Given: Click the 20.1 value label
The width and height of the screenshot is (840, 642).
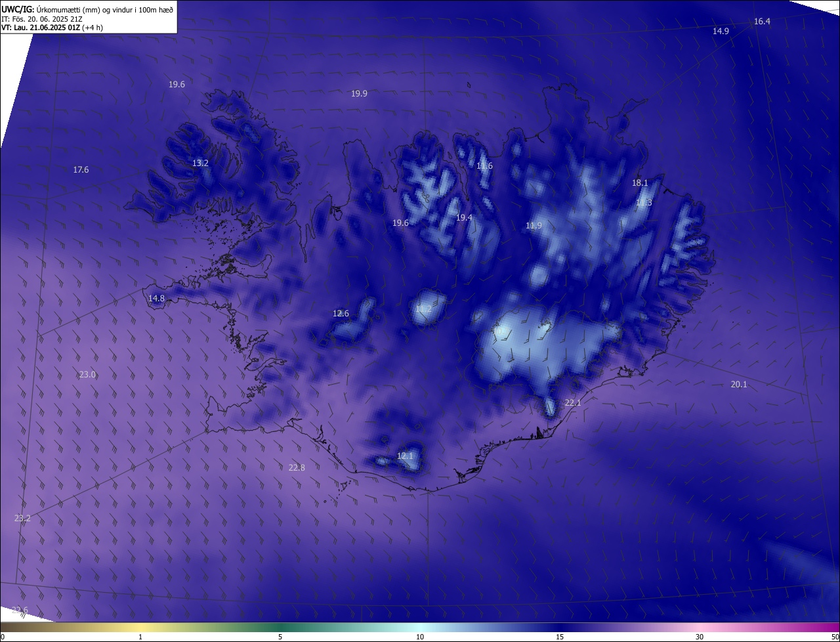Looking at the screenshot, I should point(739,385).
